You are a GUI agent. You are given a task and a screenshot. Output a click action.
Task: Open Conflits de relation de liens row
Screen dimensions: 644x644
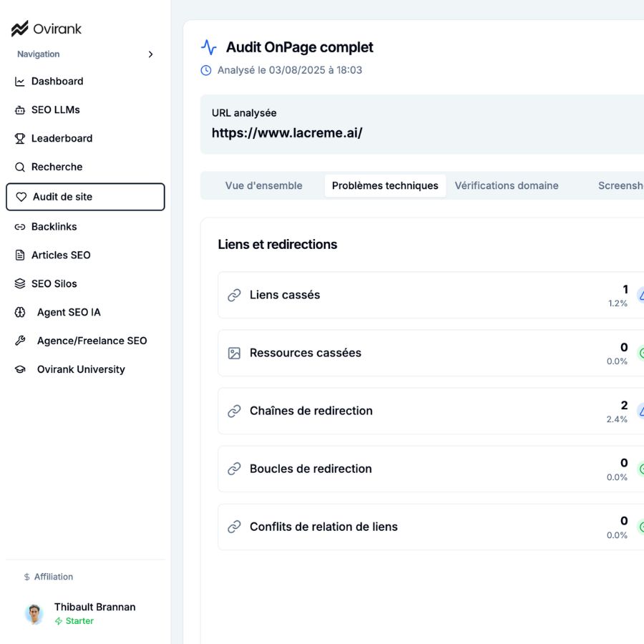[x=431, y=527]
